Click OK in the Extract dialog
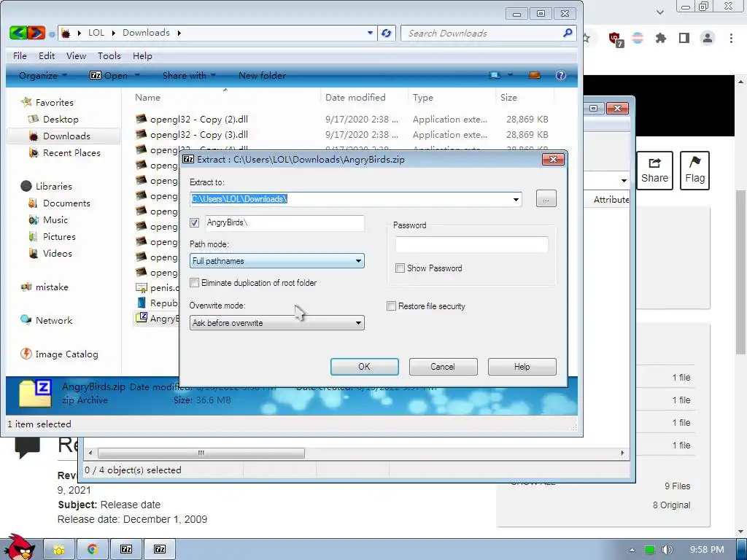The image size is (747, 560). pos(365,367)
